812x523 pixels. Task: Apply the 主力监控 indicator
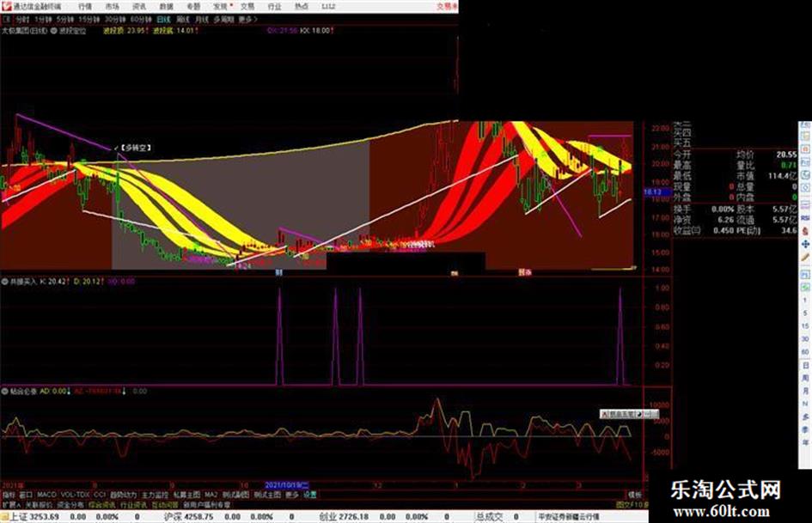(155, 495)
